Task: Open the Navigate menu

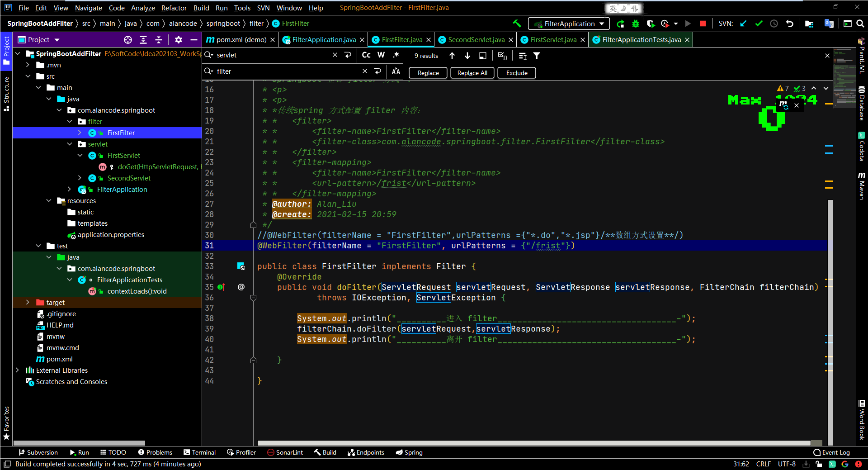Action: click(88, 8)
